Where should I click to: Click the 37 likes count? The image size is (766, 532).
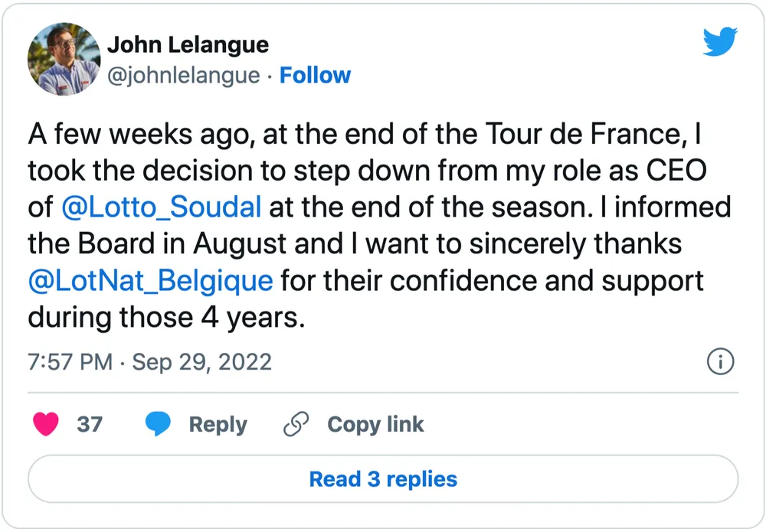[90, 424]
